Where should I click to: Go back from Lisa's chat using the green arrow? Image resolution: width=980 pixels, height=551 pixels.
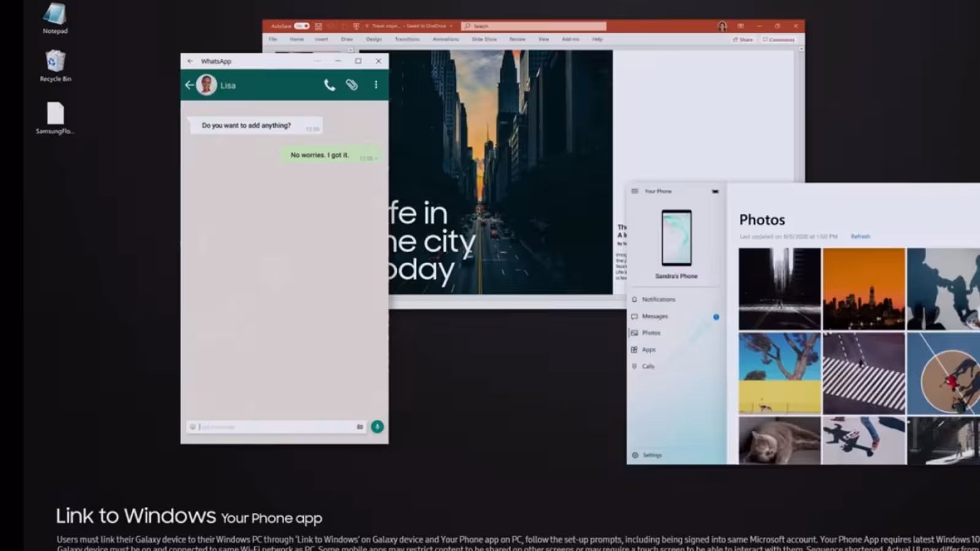pyautogui.click(x=189, y=85)
